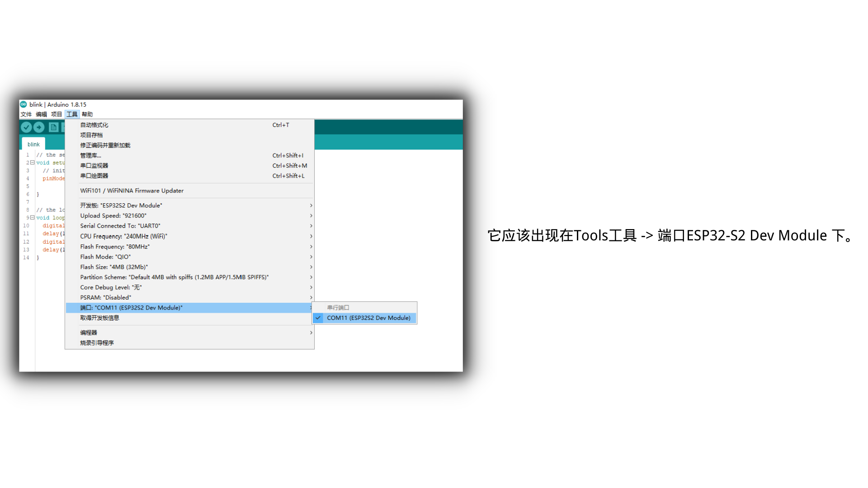Viewport: 868px width, 488px height.
Task: Expand Flash Mode "QIO" submenu
Action: tap(189, 257)
